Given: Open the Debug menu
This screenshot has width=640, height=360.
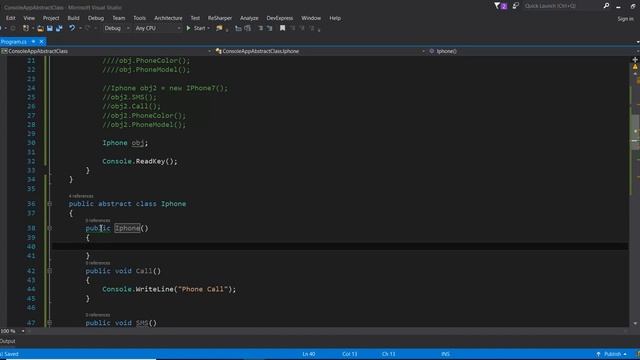Looking at the screenshot, I should coord(96,18).
